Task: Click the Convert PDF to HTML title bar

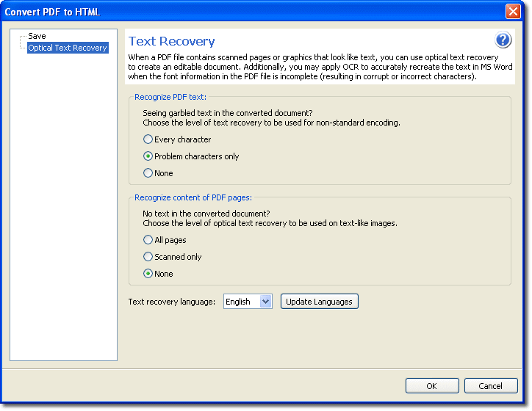Action: point(220,12)
